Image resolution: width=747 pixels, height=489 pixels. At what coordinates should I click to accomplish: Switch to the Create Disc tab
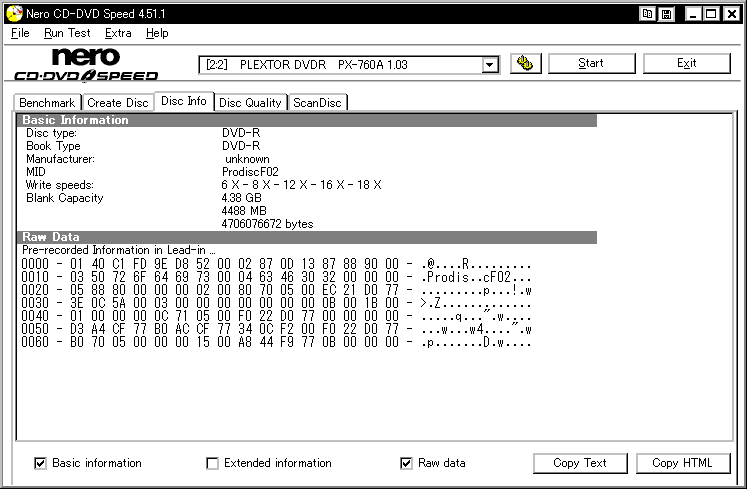pyautogui.click(x=118, y=102)
